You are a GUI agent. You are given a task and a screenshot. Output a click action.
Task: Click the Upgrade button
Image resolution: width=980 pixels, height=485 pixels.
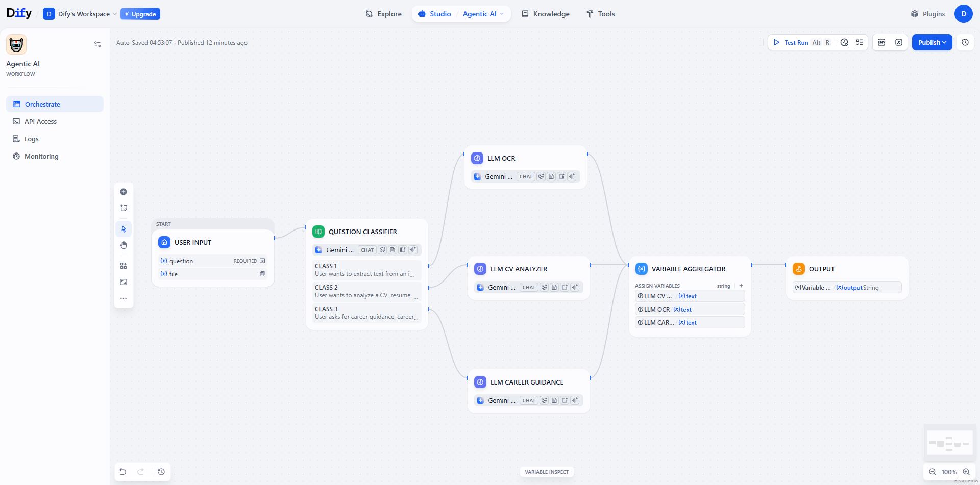(x=140, y=14)
